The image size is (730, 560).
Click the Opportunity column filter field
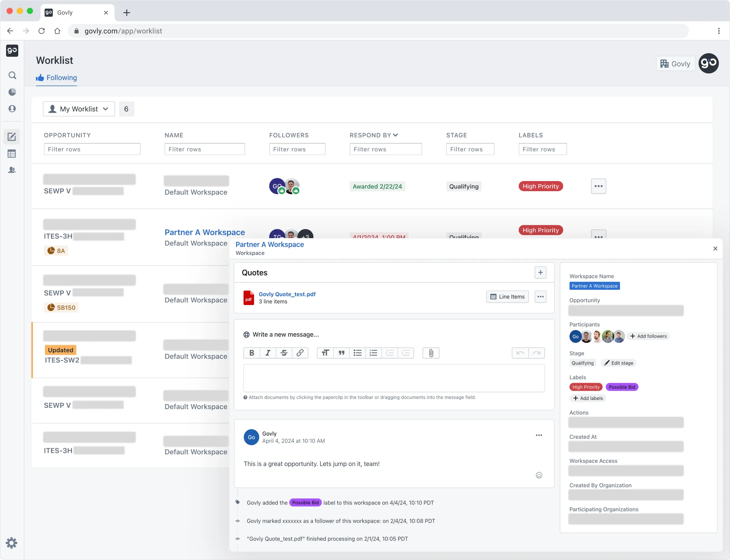tap(92, 149)
